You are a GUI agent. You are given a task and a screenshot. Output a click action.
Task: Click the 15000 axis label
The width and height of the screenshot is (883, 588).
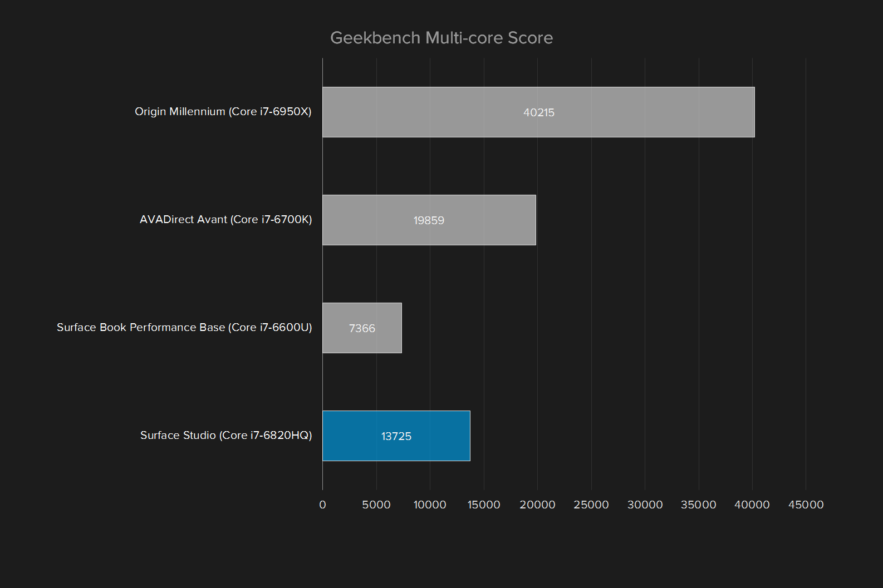click(x=484, y=505)
